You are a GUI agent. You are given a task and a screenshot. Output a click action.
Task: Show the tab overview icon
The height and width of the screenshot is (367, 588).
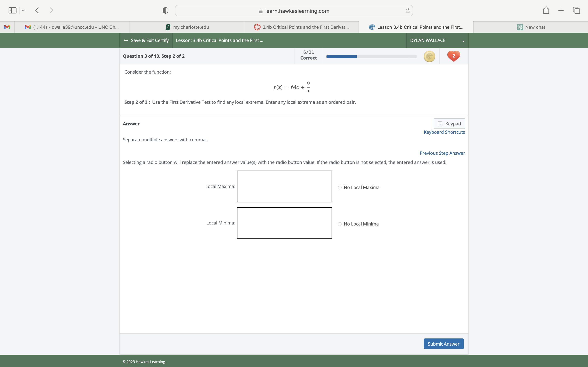[x=576, y=10]
